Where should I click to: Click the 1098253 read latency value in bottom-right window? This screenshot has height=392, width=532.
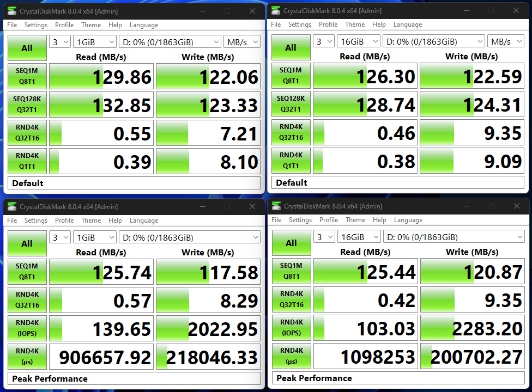[365, 356]
